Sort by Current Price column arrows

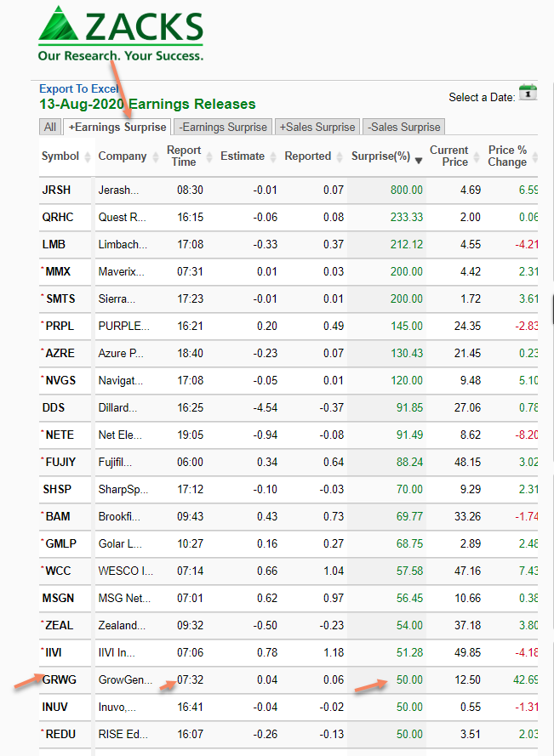(x=477, y=156)
